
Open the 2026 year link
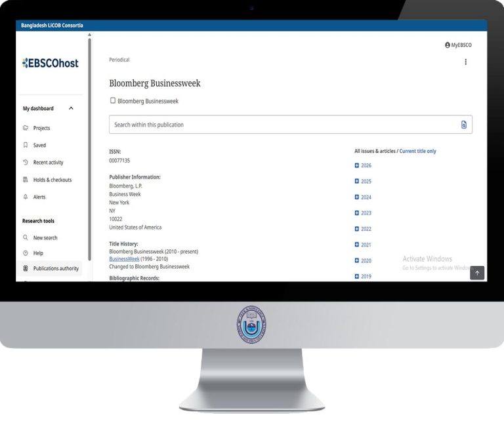point(366,165)
